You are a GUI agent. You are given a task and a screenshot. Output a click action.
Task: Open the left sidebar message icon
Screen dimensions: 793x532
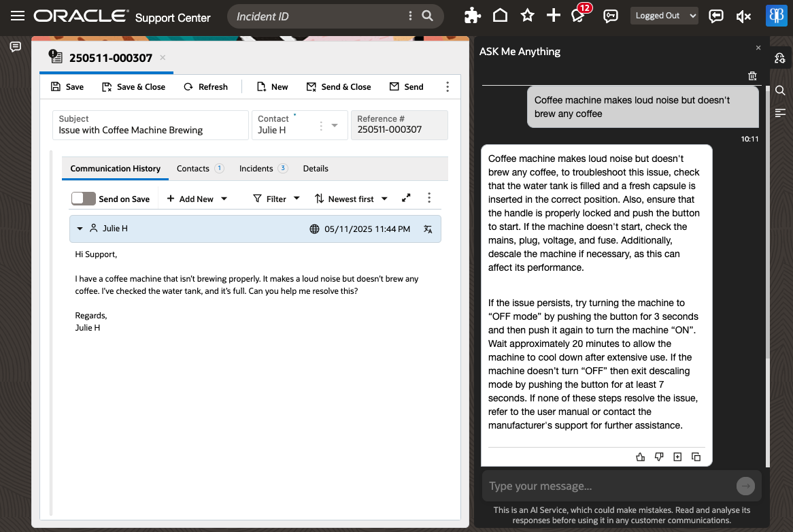(16, 47)
